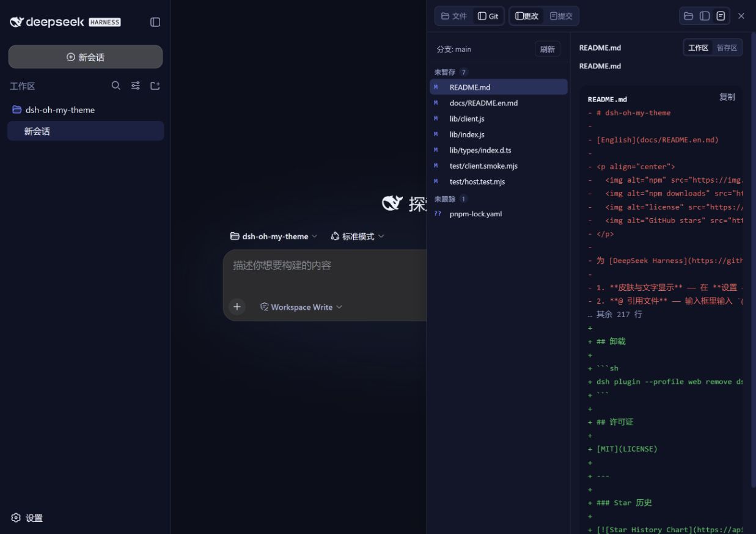
Task: Click diff line '- # dsh-oh-my-theme'
Action: click(629, 113)
